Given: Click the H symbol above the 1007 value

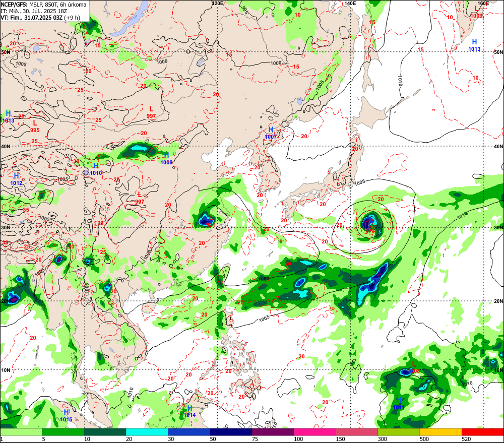Looking at the screenshot, I should point(271,130).
